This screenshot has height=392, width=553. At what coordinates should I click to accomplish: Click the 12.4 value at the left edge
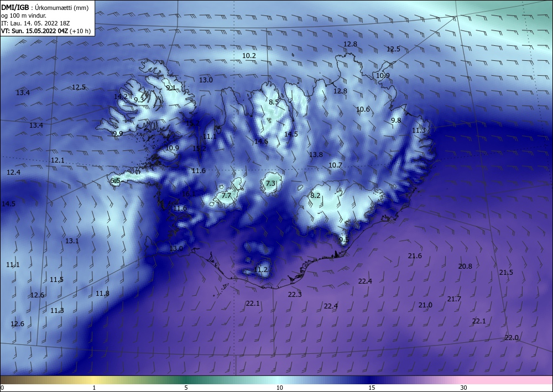pos(14,173)
